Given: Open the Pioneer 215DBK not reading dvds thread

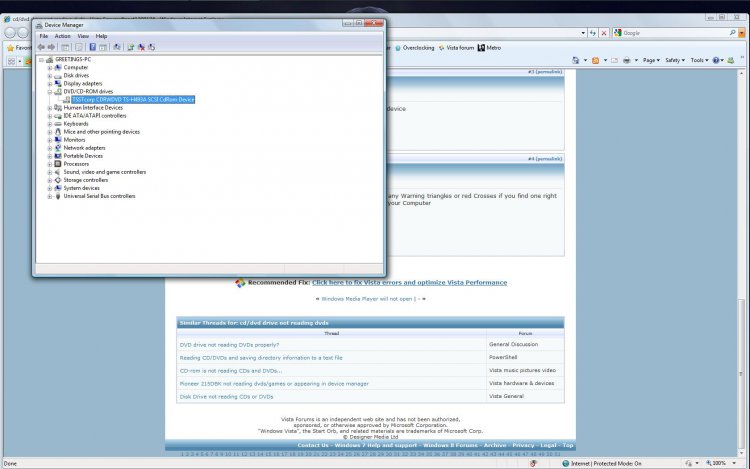Looking at the screenshot, I should coord(274,383).
